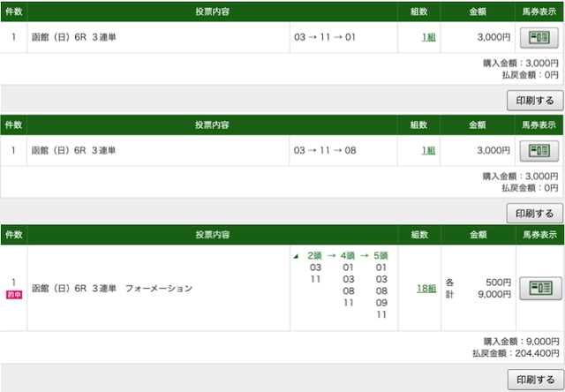
Task: Open 1組 link for 03→11→01 bet
Action: [428, 37]
